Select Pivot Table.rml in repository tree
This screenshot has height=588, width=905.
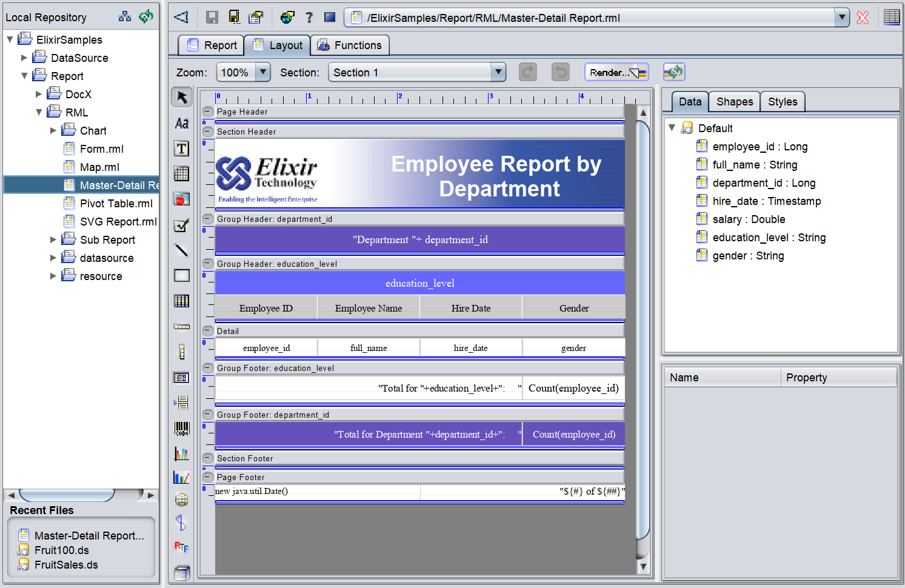click(x=116, y=204)
